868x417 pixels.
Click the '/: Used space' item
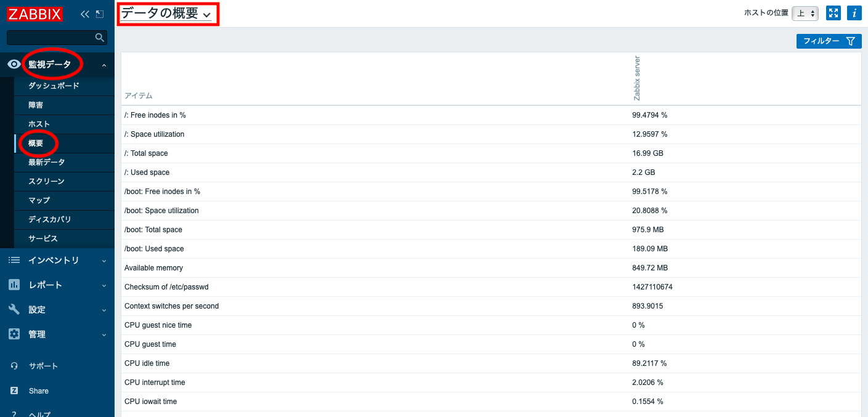[147, 172]
